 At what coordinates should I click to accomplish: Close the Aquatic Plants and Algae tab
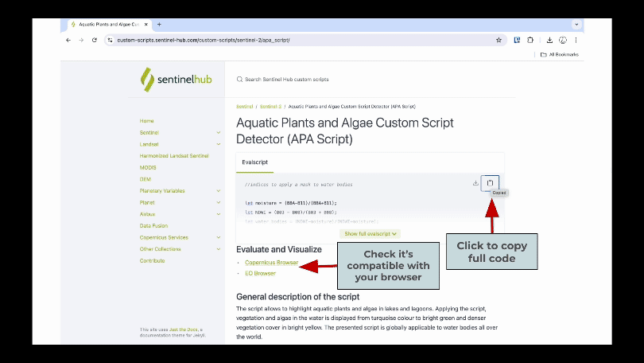point(145,25)
